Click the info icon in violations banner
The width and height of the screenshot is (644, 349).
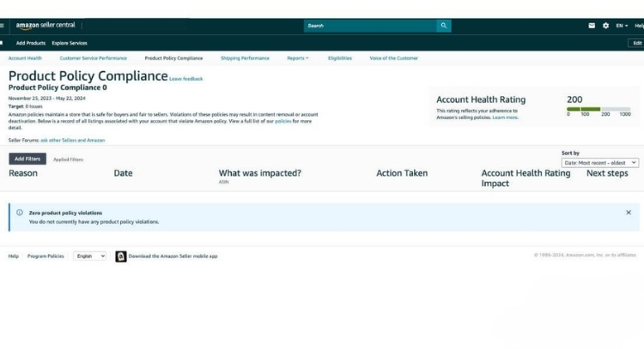click(19, 212)
